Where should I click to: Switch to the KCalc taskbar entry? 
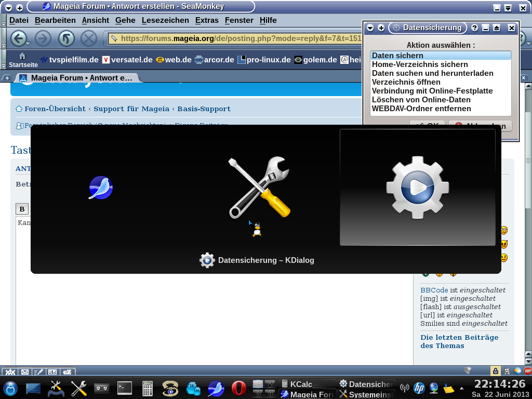308,384
